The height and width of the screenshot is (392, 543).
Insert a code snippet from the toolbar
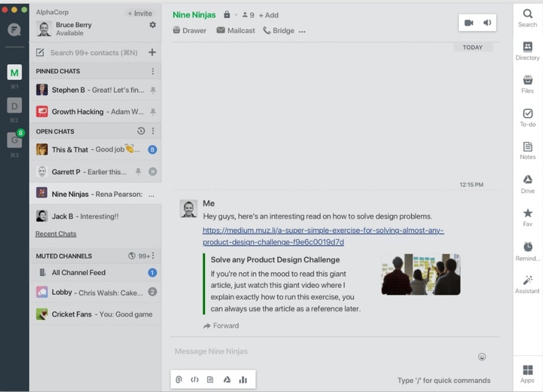tap(194, 380)
